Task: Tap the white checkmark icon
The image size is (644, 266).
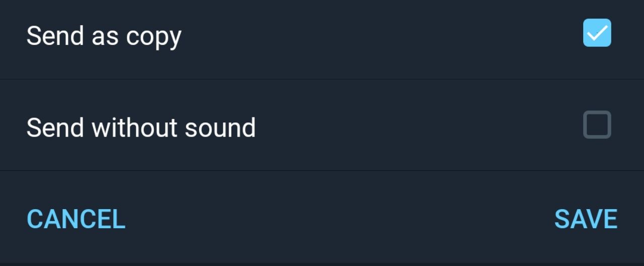Action: pos(597,33)
